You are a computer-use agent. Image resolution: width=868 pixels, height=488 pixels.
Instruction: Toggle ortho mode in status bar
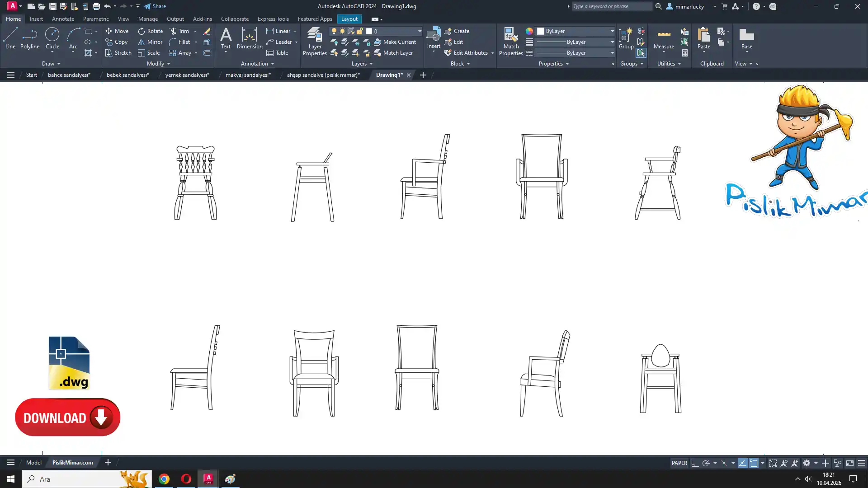click(x=695, y=463)
